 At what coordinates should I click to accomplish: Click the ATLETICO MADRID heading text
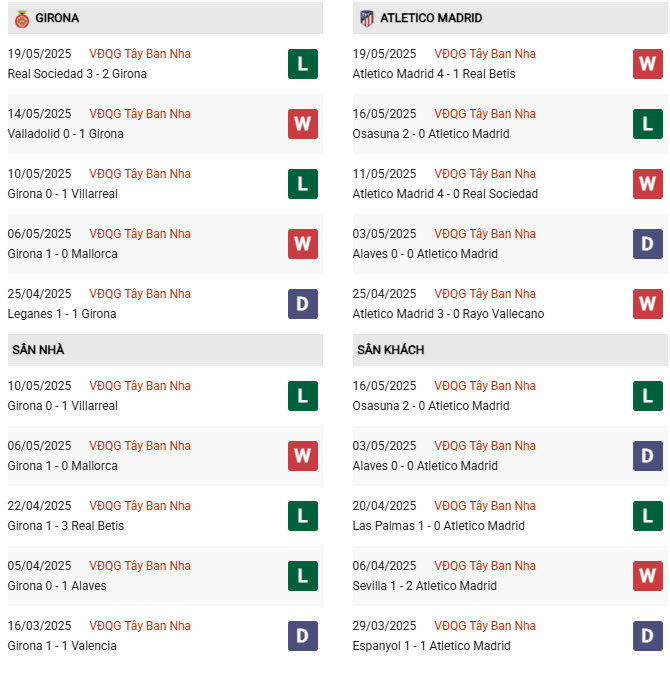[431, 18]
